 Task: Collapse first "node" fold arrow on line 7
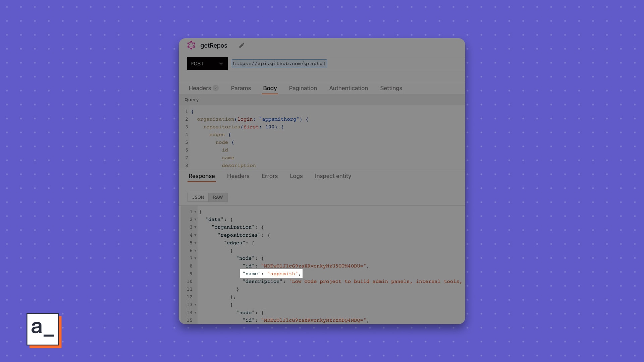point(195,258)
